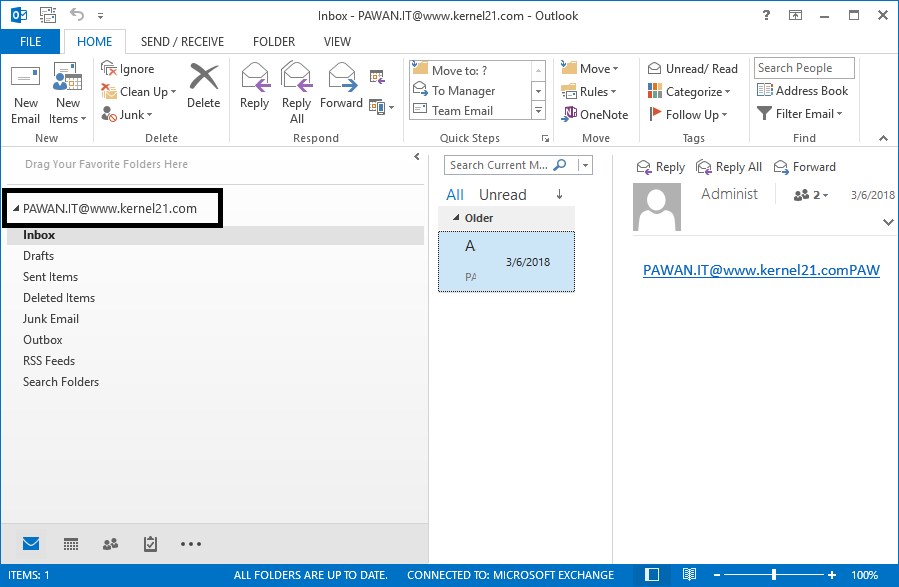Click the Undo quick access icon

[x=77, y=15]
